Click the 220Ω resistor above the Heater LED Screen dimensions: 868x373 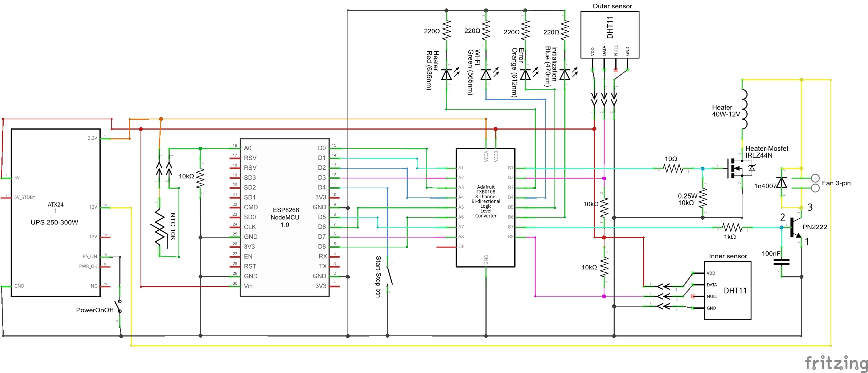coord(446,30)
